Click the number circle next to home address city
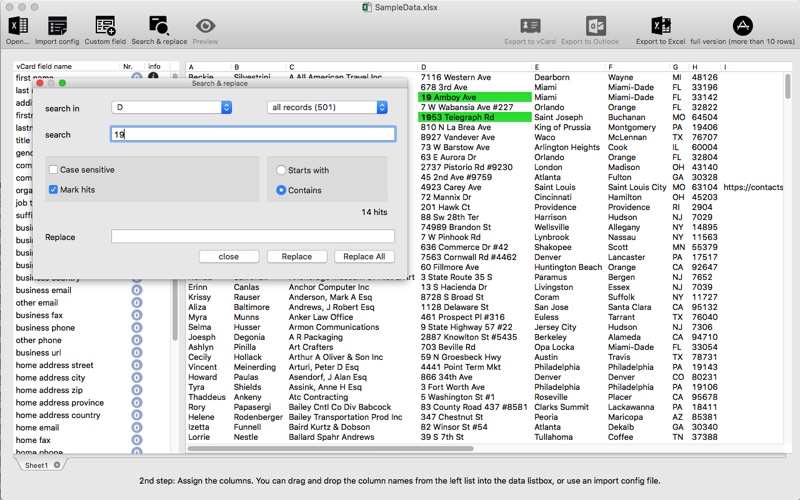Viewport: 800px width, 500px height. (137, 378)
